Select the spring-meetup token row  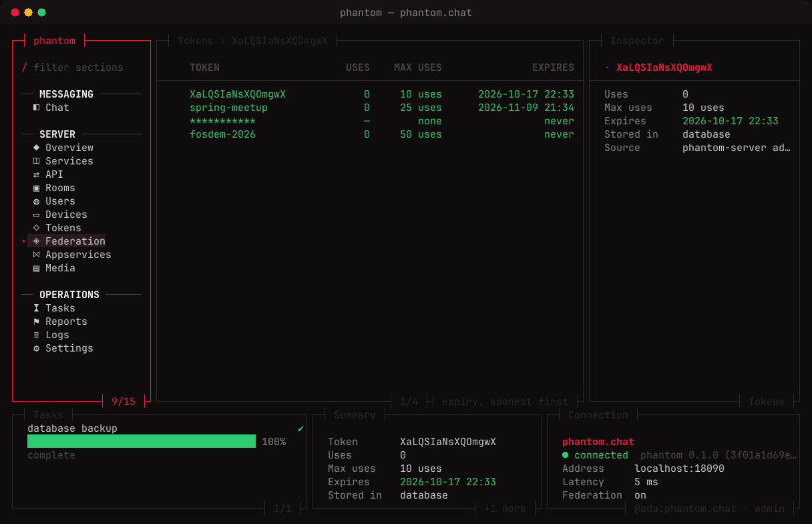click(x=370, y=108)
